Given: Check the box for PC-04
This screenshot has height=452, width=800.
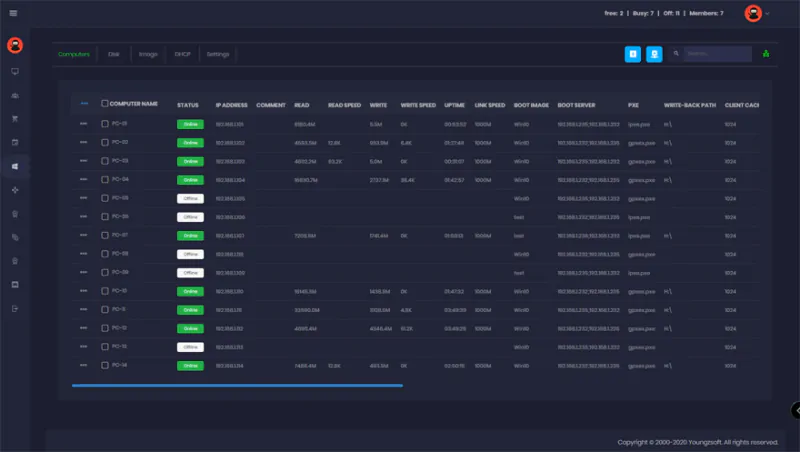Looking at the screenshot, I should point(105,180).
